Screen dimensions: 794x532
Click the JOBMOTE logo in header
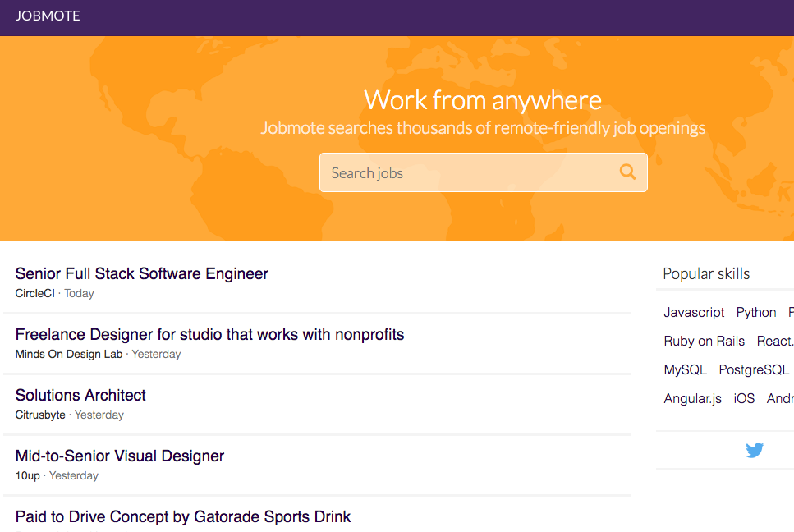pos(48,16)
